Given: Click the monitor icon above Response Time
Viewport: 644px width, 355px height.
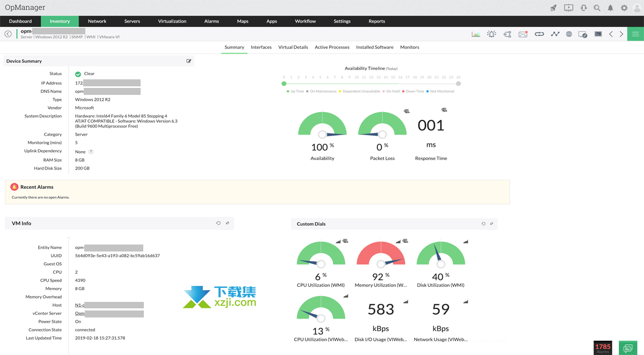Looking at the screenshot, I should click(444, 109).
